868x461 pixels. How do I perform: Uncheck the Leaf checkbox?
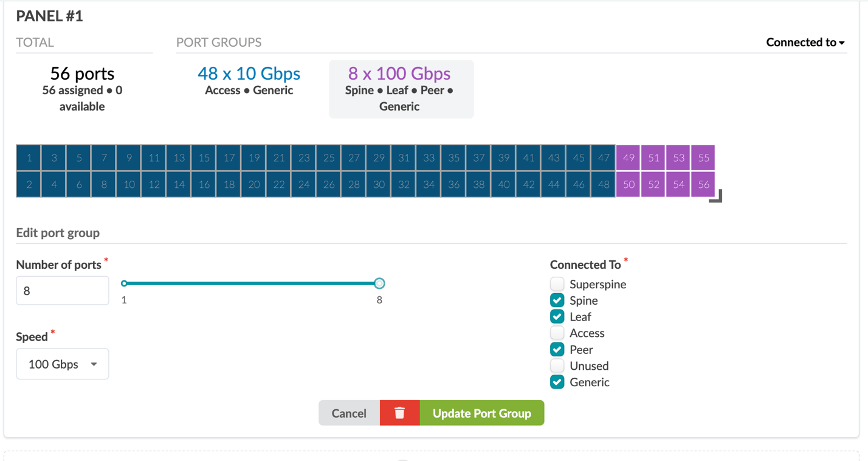click(x=557, y=317)
